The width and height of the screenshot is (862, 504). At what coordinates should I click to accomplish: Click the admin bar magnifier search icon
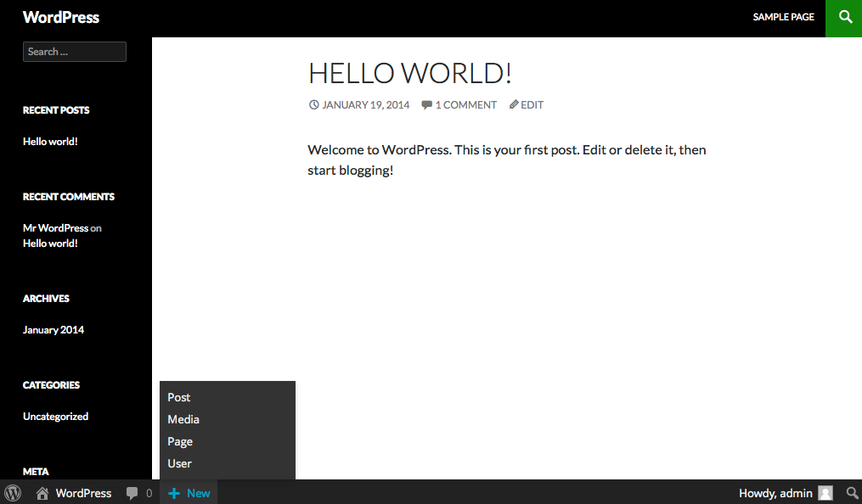pyautogui.click(x=852, y=493)
